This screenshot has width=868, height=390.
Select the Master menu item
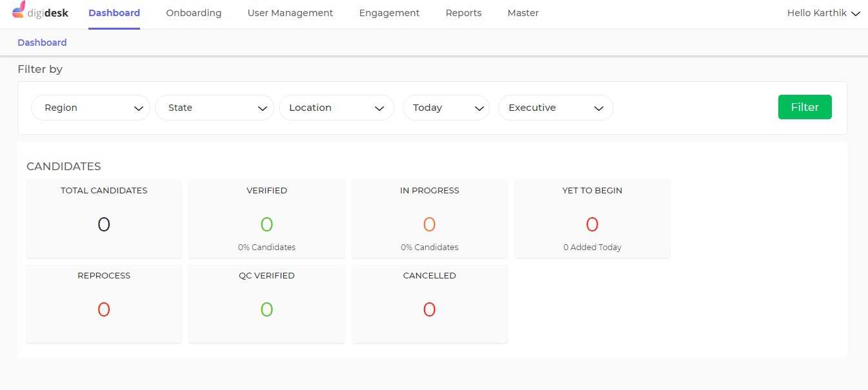pyautogui.click(x=523, y=13)
